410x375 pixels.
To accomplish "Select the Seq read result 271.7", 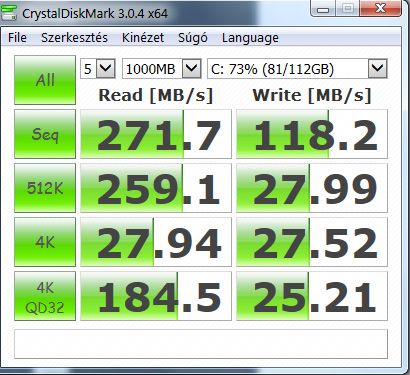I will 156,134.
